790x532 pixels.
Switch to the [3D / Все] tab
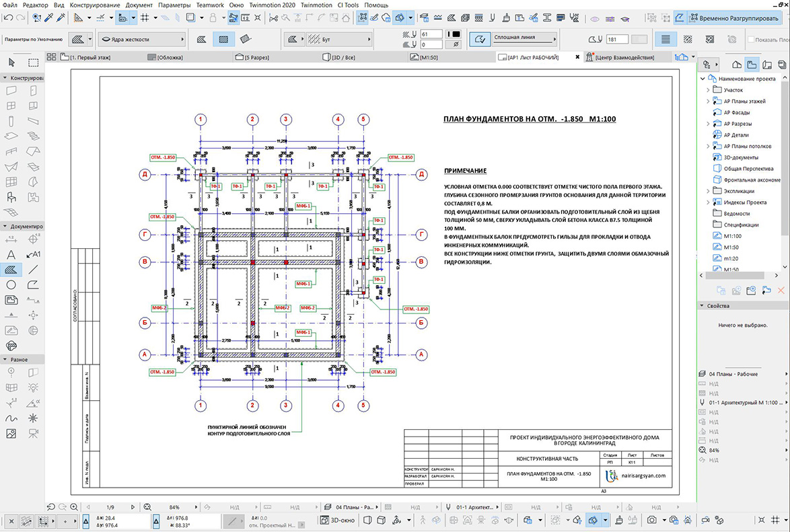pos(338,57)
